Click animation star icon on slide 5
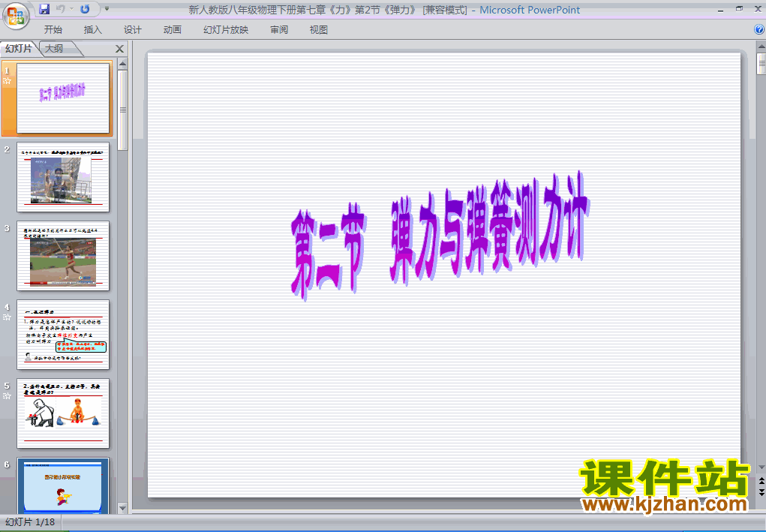Image resolution: width=766 pixels, height=532 pixels. [x=7, y=395]
